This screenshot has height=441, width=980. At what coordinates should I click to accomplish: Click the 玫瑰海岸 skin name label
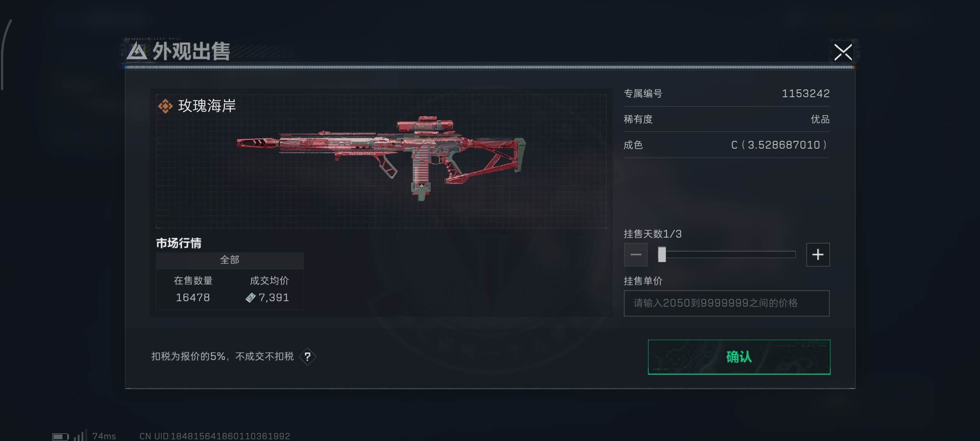pyautogui.click(x=207, y=106)
